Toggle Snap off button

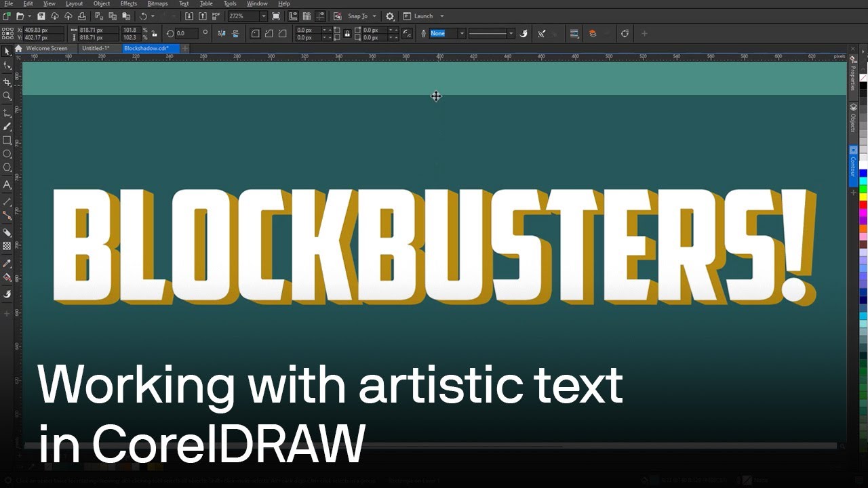337,16
